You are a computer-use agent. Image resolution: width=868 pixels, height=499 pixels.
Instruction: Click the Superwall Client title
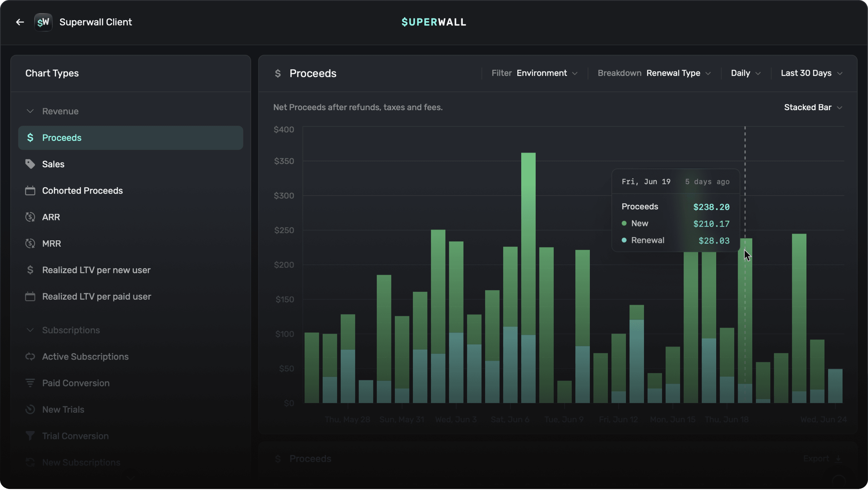(x=96, y=22)
